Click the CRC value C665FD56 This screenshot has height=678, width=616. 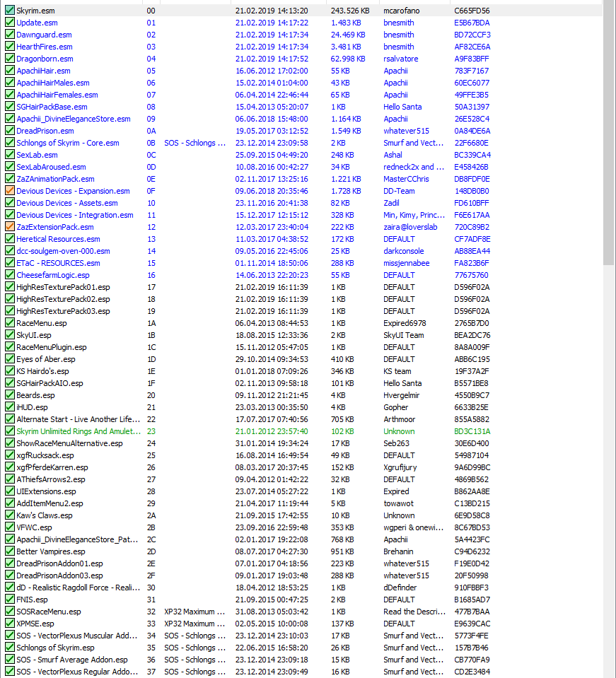click(x=471, y=11)
